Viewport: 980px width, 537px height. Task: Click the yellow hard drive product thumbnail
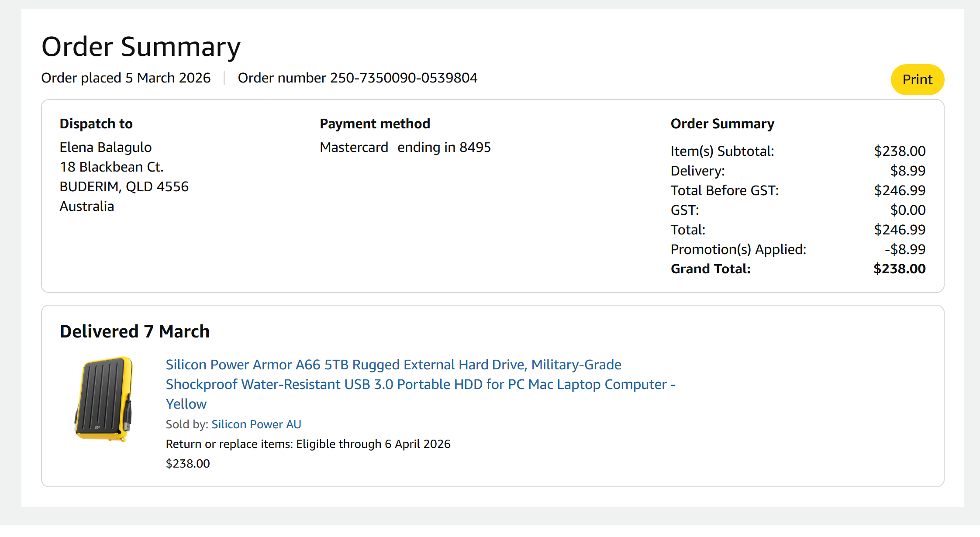point(104,399)
